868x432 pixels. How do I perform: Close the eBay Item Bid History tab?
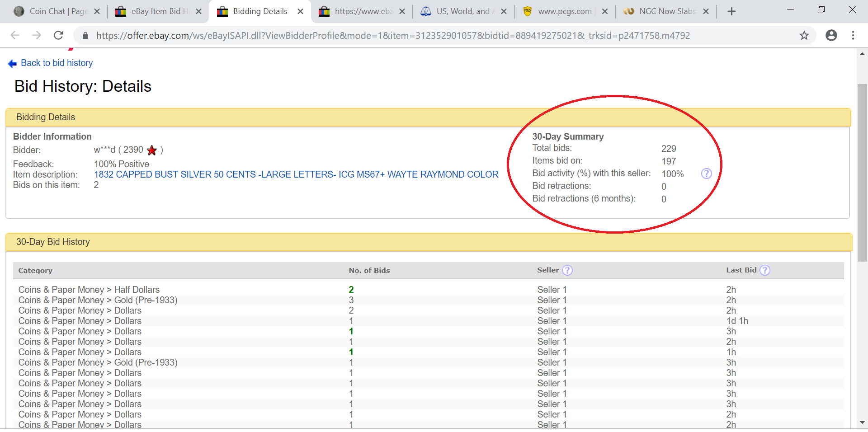(198, 11)
